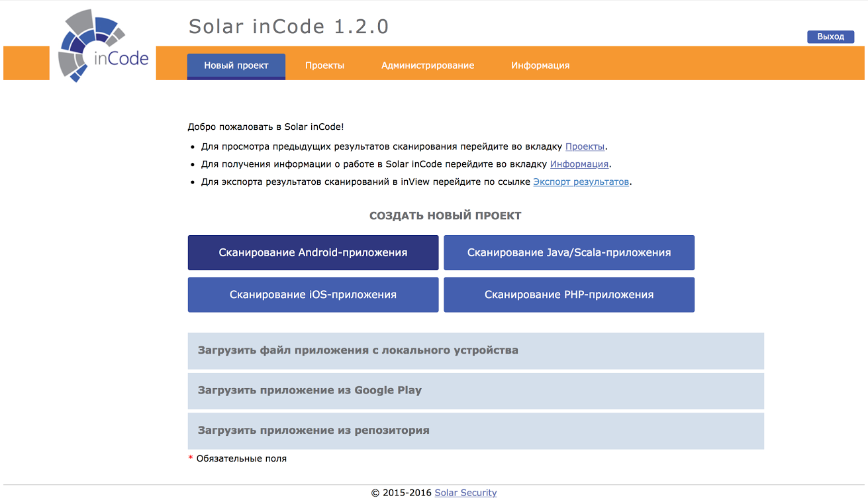Image resolution: width=868 pixels, height=502 pixels.
Task: Open the Проекты tab in navigation bar
Action: tap(324, 66)
